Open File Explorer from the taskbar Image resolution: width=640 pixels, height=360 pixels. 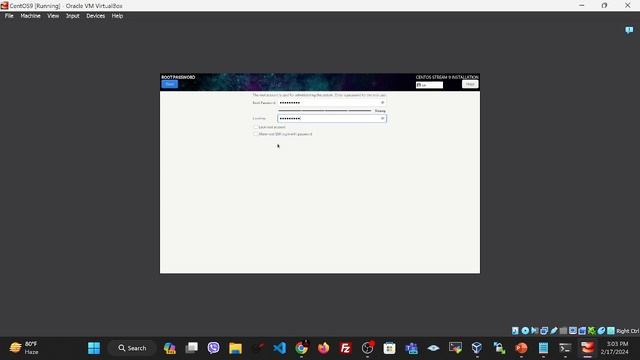pos(236,348)
